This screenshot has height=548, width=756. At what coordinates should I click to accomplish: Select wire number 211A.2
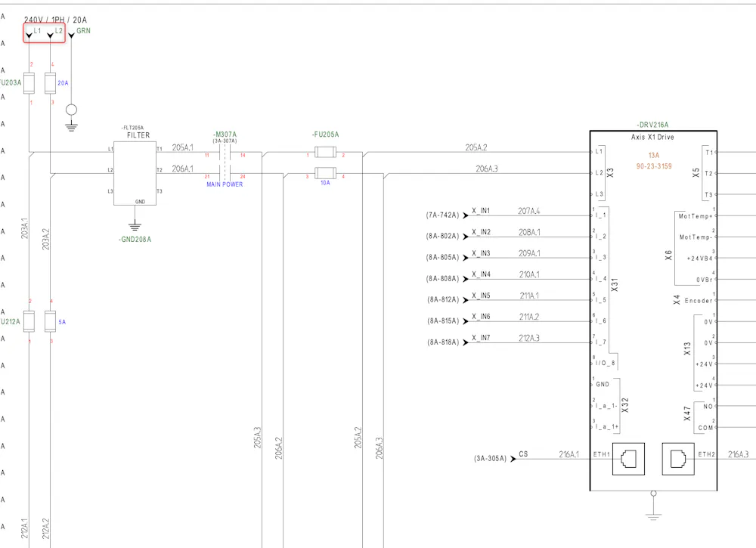(529, 317)
